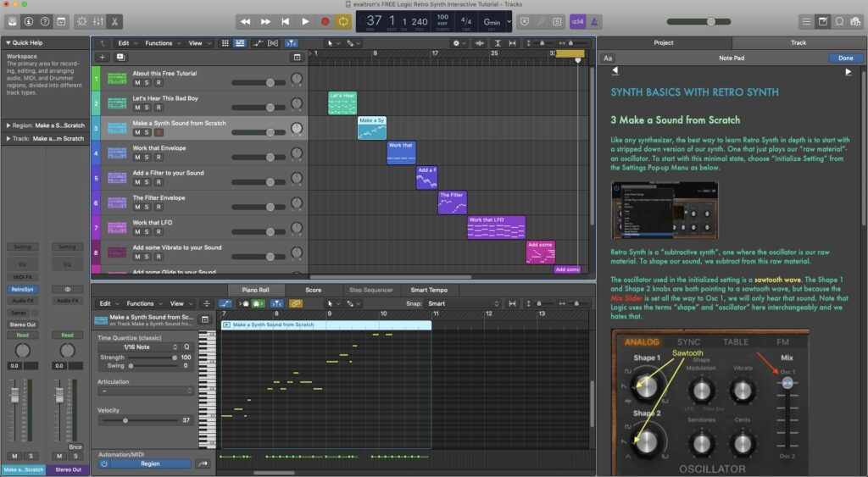Click the Q quantize button
The width and height of the screenshot is (868, 477).
tap(186, 347)
